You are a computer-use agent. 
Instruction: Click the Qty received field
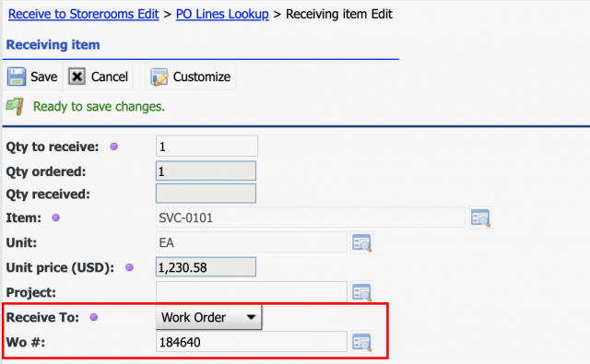point(206,194)
